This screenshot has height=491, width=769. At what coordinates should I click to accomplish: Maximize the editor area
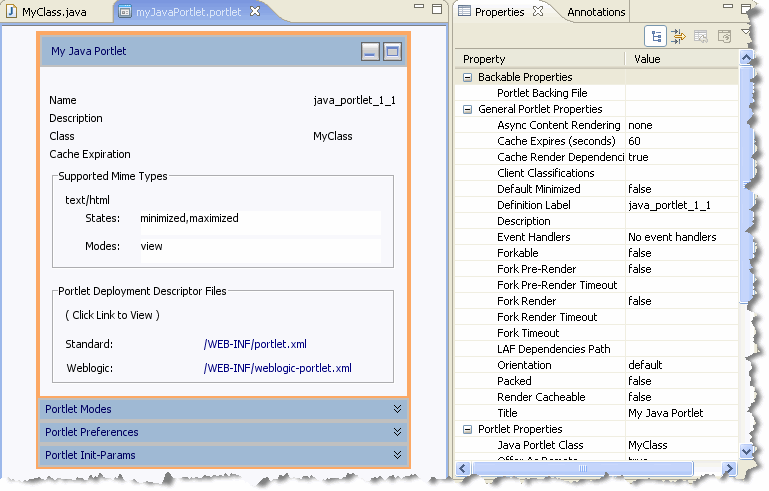click(437, 9)
